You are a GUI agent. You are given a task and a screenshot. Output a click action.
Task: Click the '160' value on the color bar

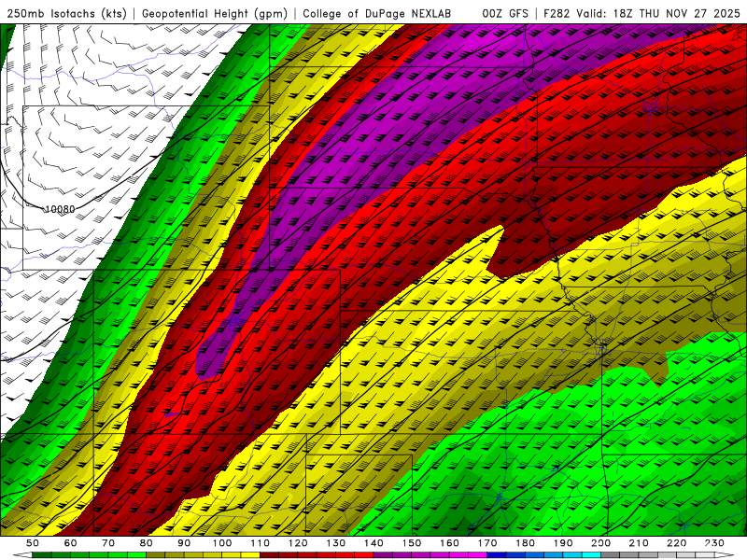coord(449,543)
